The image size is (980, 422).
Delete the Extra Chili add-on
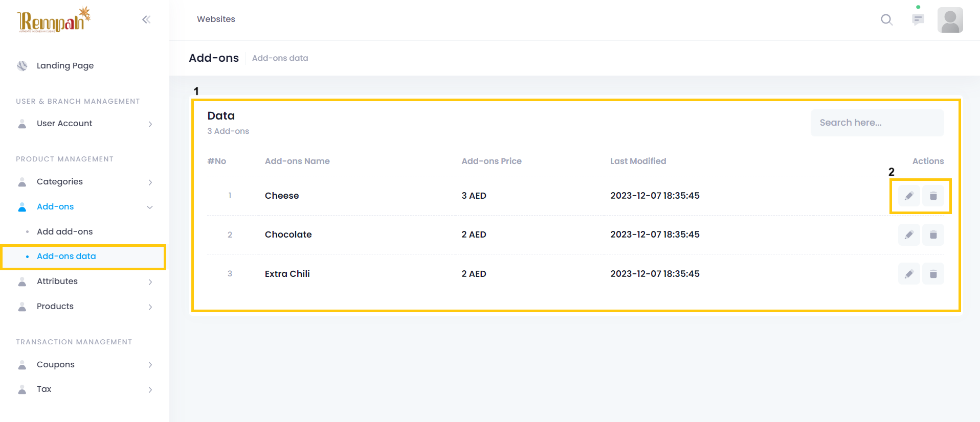933,274
